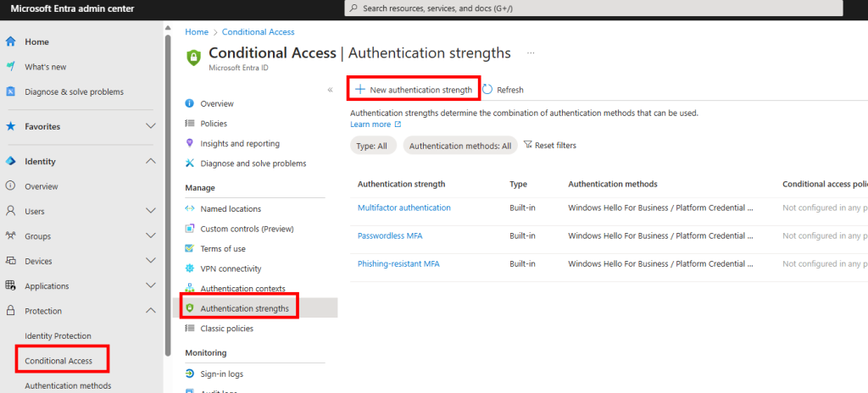This screenshot has width=868, height=393.
Task: Click the Home breadcrumb link
Action: [x=197, y=32]
